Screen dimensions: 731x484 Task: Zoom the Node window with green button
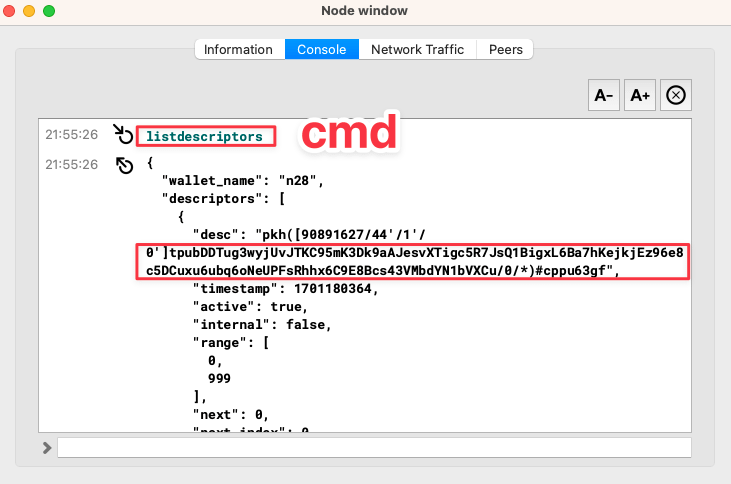tap(49, 11)
